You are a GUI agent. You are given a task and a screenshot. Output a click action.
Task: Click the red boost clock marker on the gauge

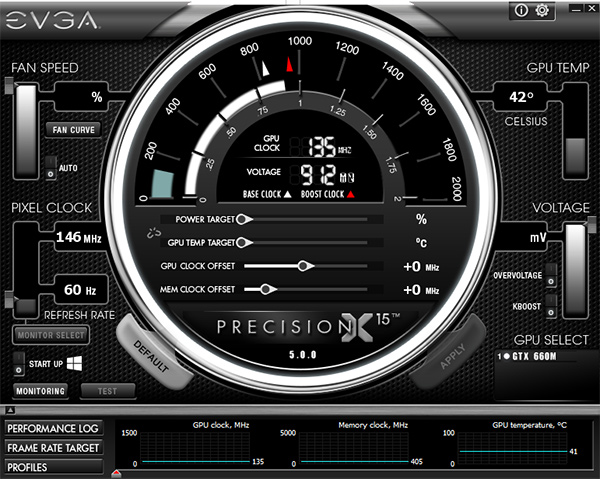click(x=290, y=64)
